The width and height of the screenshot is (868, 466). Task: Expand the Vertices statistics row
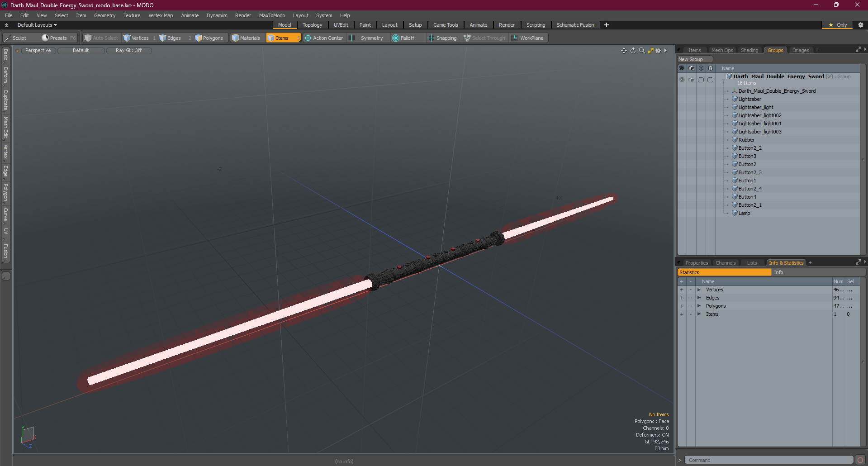point(699,290)
